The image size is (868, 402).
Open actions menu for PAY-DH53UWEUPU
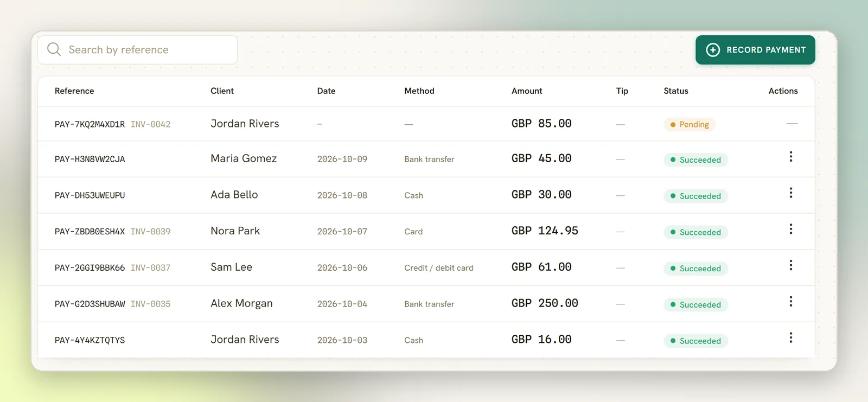click(x=791, y=193)
